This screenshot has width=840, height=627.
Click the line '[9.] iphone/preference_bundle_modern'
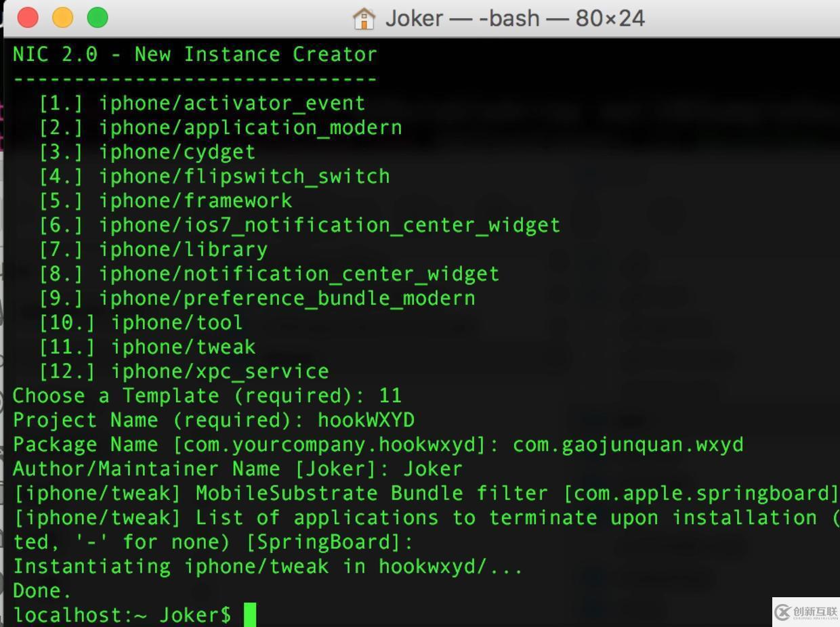tap(257, 298)
